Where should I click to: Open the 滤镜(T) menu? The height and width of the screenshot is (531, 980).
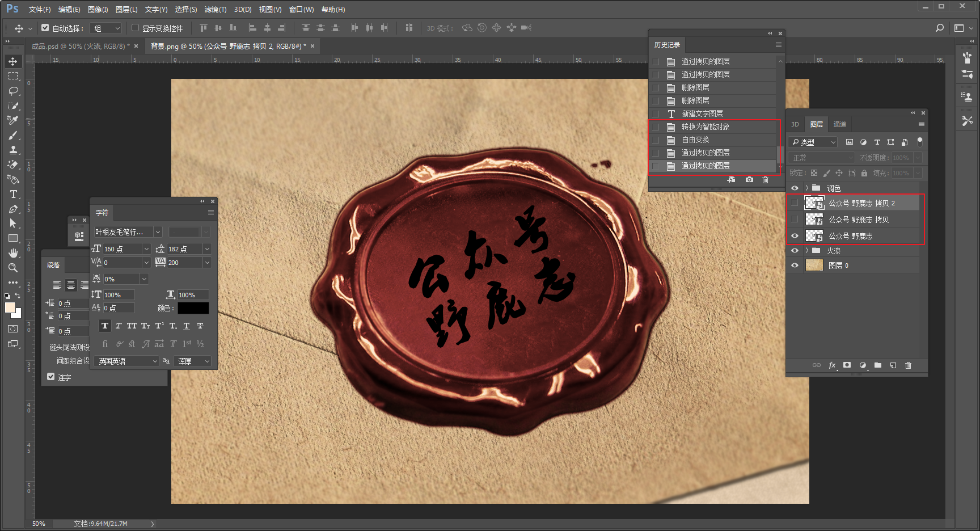(216, 10)
